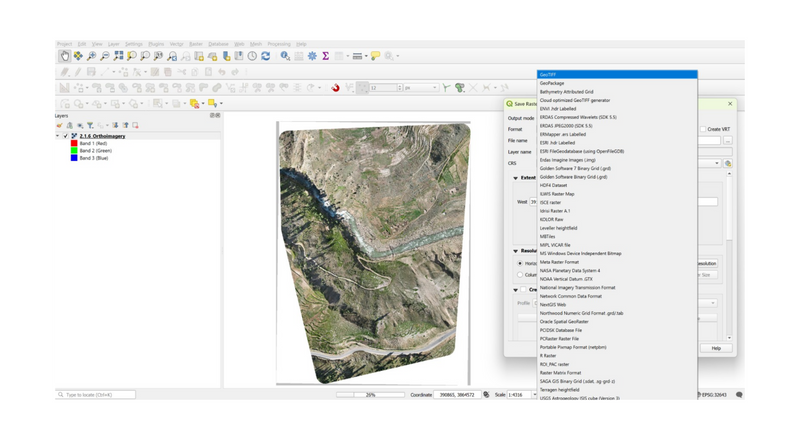Screen dimensions: 800x440
Task: Open the Temporal Controller clock icon
Action: pyautogui.click(x=252, y=56)
